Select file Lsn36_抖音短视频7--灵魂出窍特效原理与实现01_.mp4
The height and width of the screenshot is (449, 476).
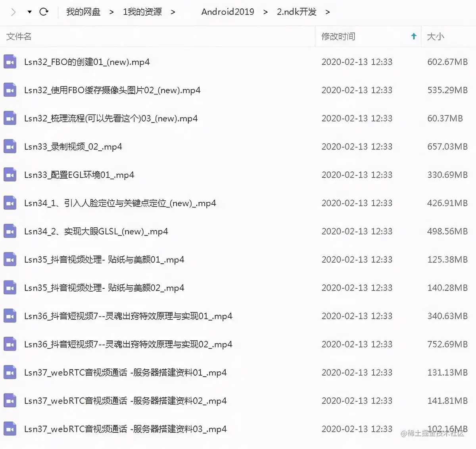(128, 316)
